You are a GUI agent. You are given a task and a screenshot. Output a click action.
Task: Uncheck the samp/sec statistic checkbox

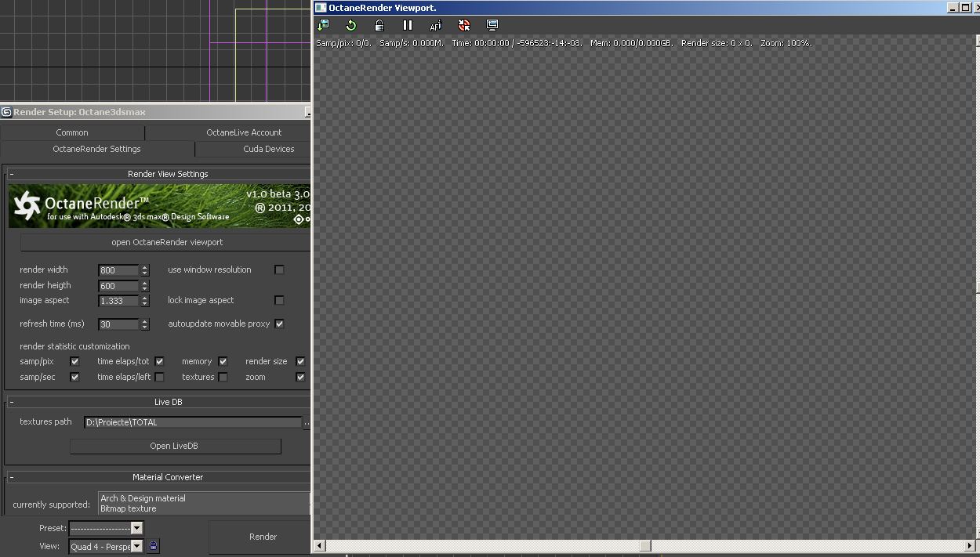(x=74, y=377)
